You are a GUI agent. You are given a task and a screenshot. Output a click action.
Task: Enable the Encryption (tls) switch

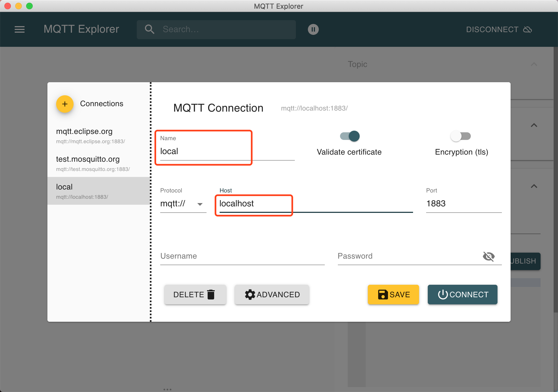(x=461, y=136)
